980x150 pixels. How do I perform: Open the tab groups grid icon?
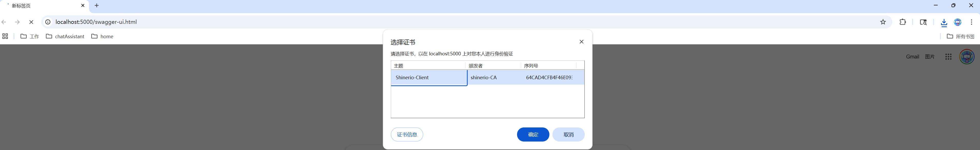point(5,37)
